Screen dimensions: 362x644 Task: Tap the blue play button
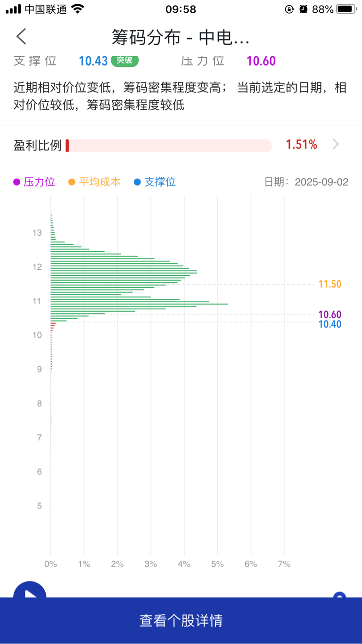pyautogui.click(x=30, y=590)
